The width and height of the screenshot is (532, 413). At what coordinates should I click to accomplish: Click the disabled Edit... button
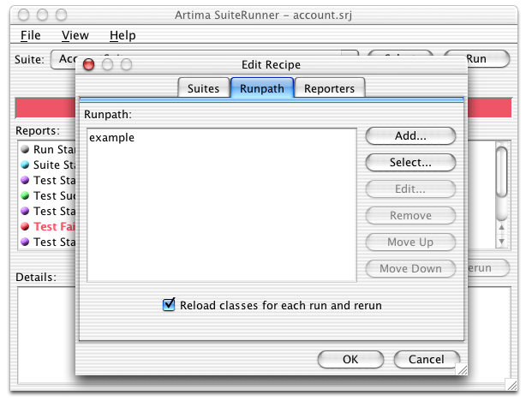coord(410,189)
